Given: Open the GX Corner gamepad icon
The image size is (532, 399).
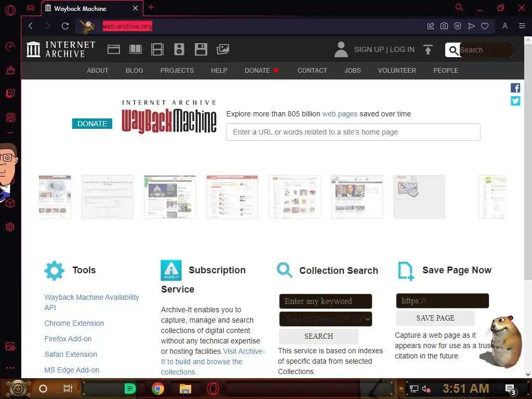Looking at the screenshot, I should coord(31,8).
